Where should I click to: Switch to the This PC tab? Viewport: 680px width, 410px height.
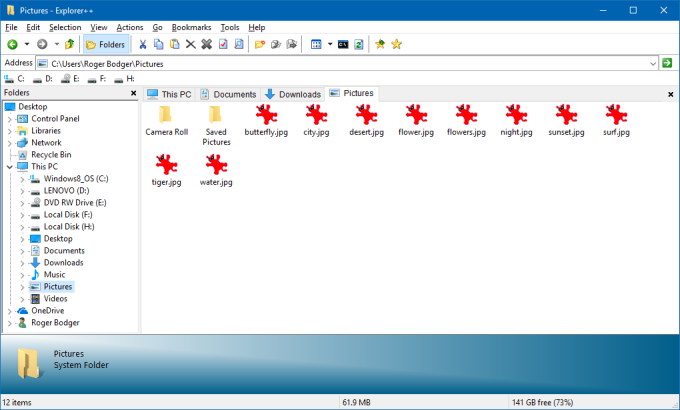(169, 94)
